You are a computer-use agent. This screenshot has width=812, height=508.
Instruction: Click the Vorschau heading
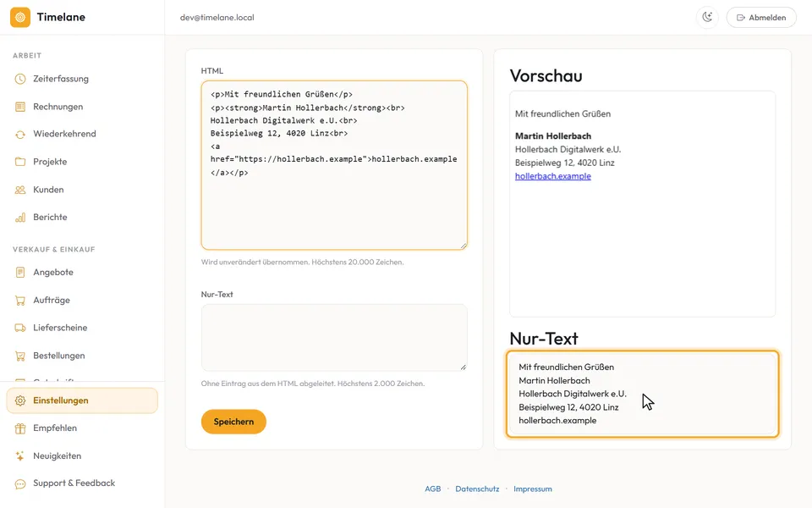(x=546, y=76)
